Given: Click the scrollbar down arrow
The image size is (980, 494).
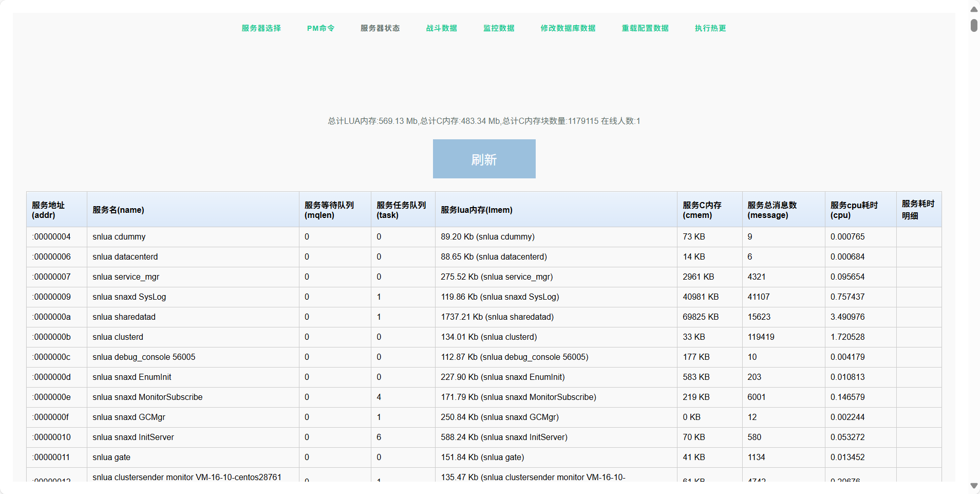Looking at the screenshot, I should tap(974, 486).
